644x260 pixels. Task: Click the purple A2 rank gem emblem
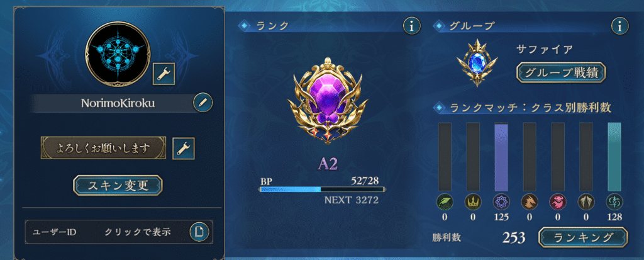[328, 101]
